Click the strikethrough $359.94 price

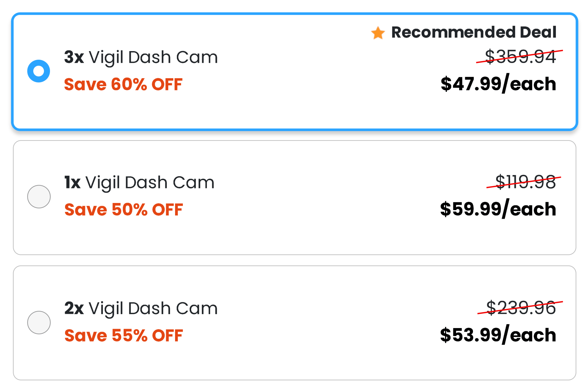519,56
